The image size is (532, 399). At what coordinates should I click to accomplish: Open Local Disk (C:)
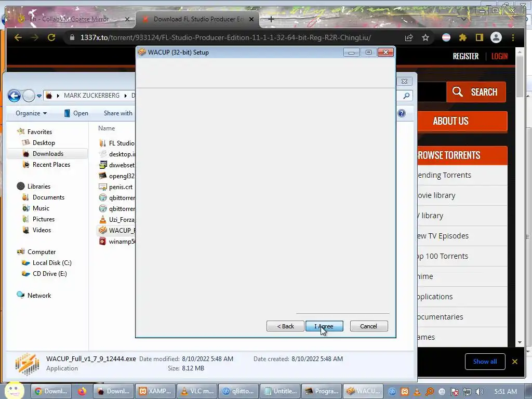click(51, 263)
